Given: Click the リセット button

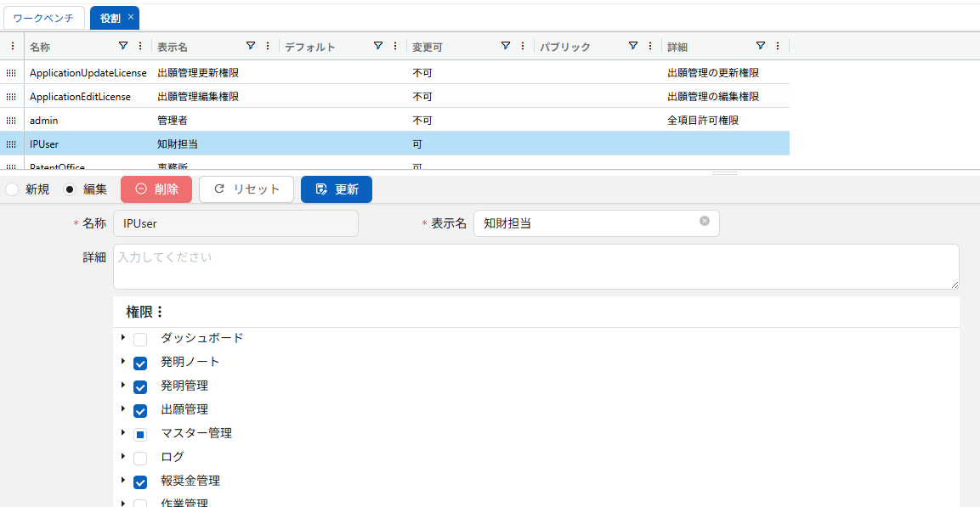Looking at the screenshot, I should click(x=246, y=189).
